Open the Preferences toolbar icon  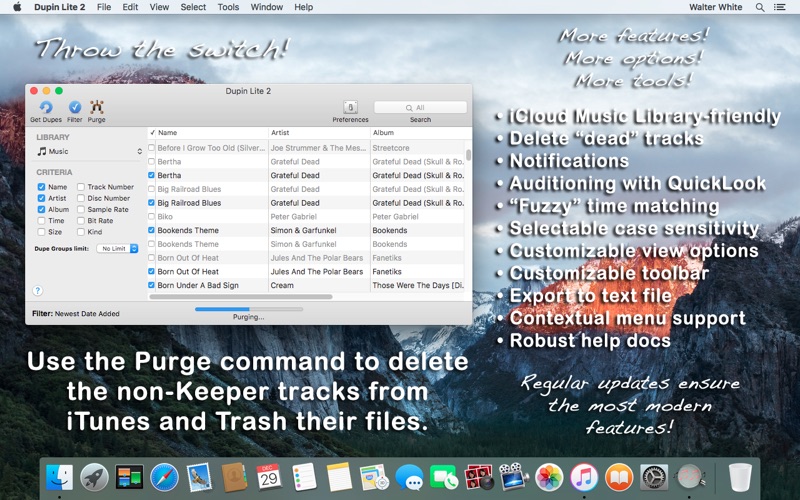click(x=350, y=107)
